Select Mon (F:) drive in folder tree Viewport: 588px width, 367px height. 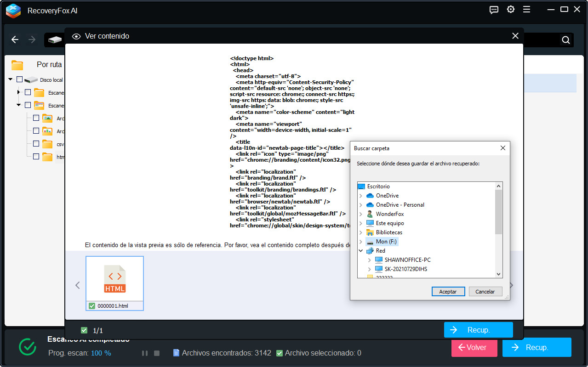386,242
